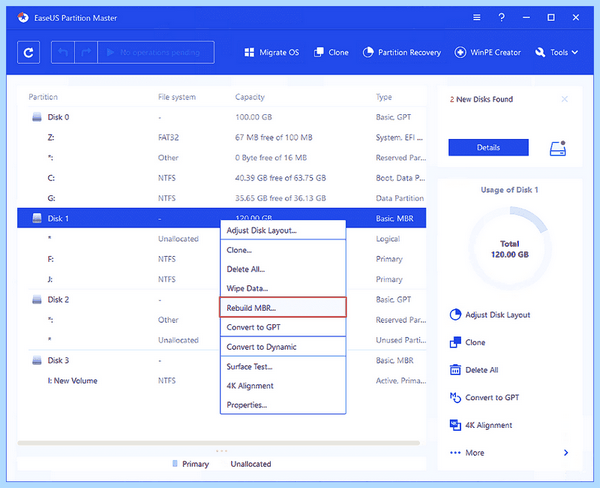This screenshot has height=488, width=600.
Task: Click the Unallocated legend label
Action: [251, 464]
